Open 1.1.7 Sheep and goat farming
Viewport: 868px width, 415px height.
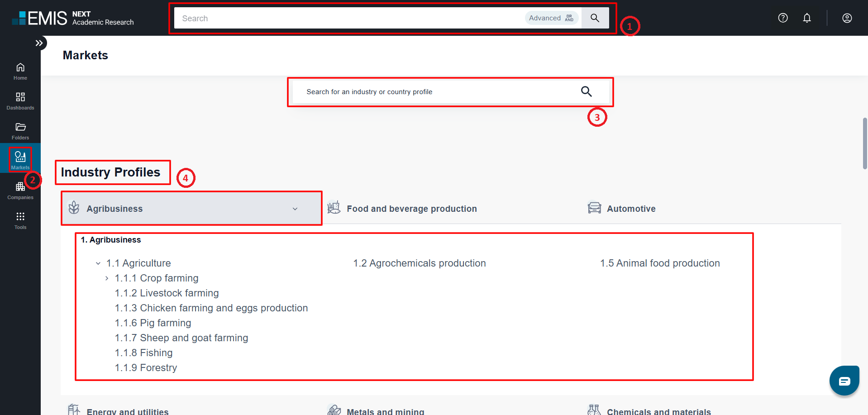click(181, 338)
